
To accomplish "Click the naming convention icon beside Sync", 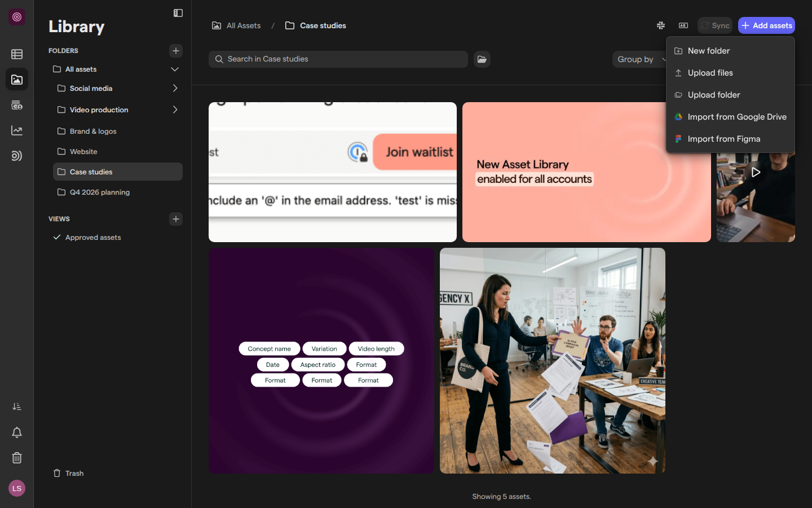I will click(x=683, y=25).
